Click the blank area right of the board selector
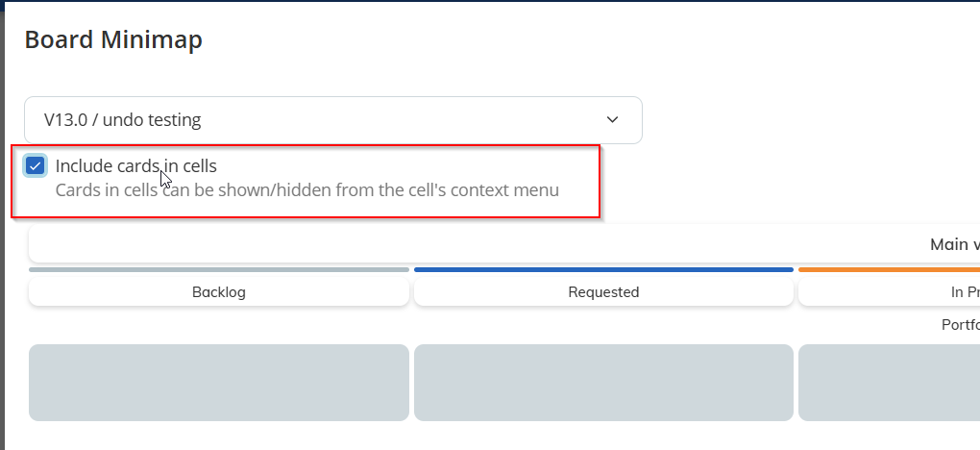This screenshot has width=980, height=450. pyautogui.click(x=807, y=120)
